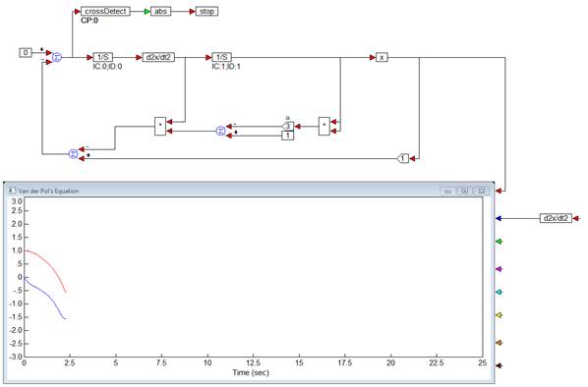Minimize the Van der Pol's Equation plot window

(x=447, y=192)
